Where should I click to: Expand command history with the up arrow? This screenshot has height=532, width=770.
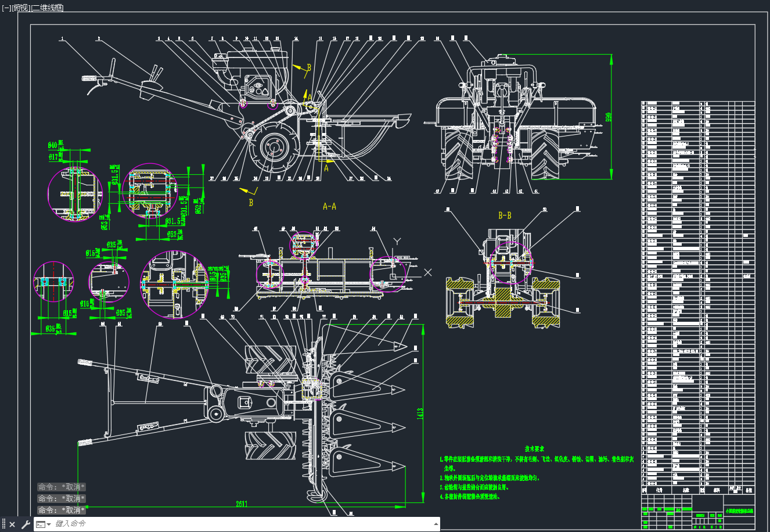[x=436, y=524]
